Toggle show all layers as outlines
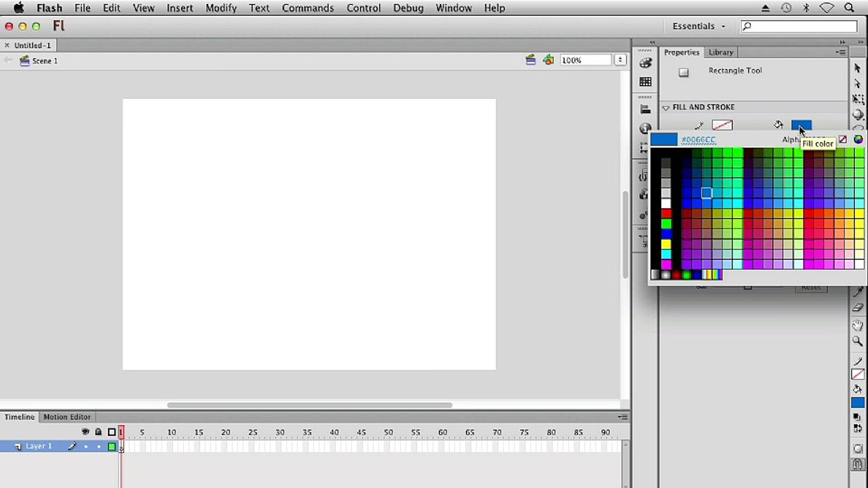Screen dimensions: 868x488 pyautogui.click(x=112, y=432)
